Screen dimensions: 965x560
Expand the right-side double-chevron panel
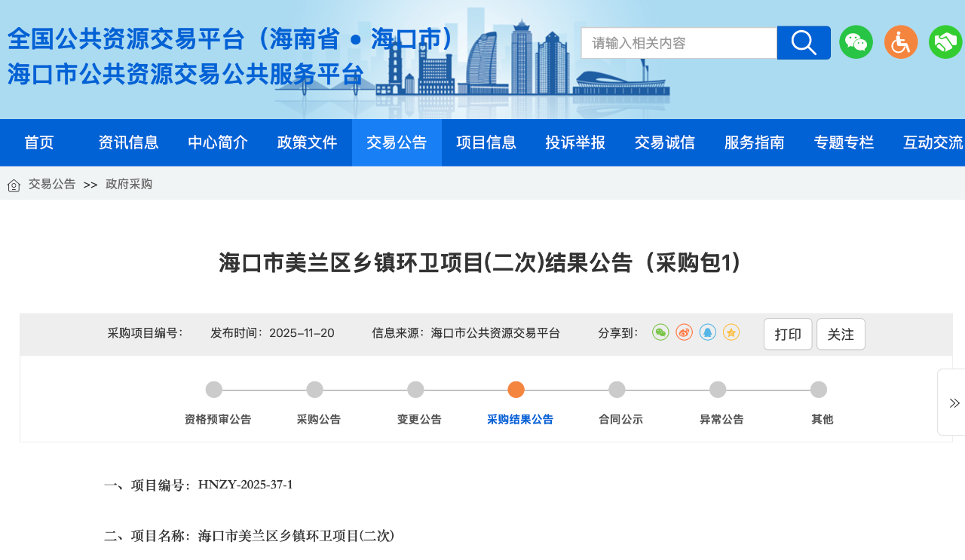click(x=954, y=402)
